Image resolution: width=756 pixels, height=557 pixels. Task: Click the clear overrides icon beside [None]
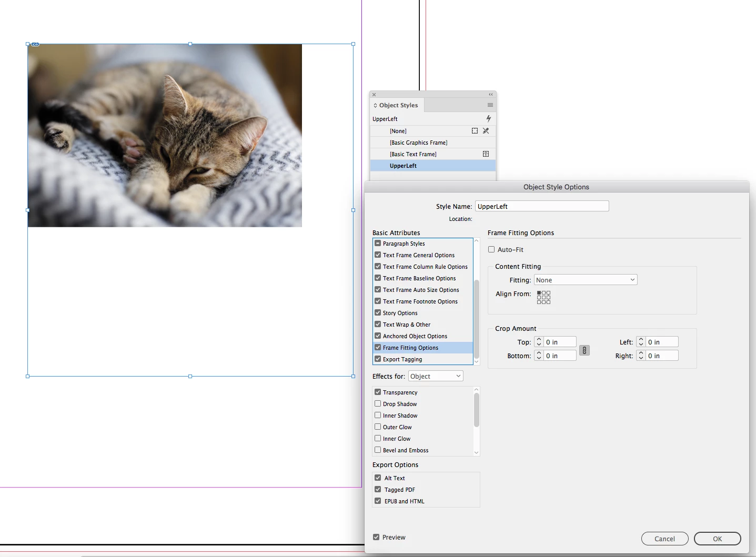pyautogui.click(x=486, y=131)
